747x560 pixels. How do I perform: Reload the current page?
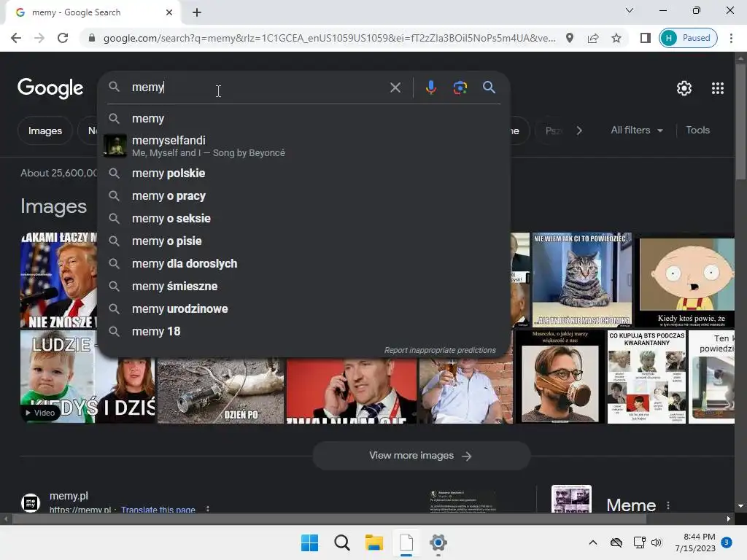click(x=63, y=38)
